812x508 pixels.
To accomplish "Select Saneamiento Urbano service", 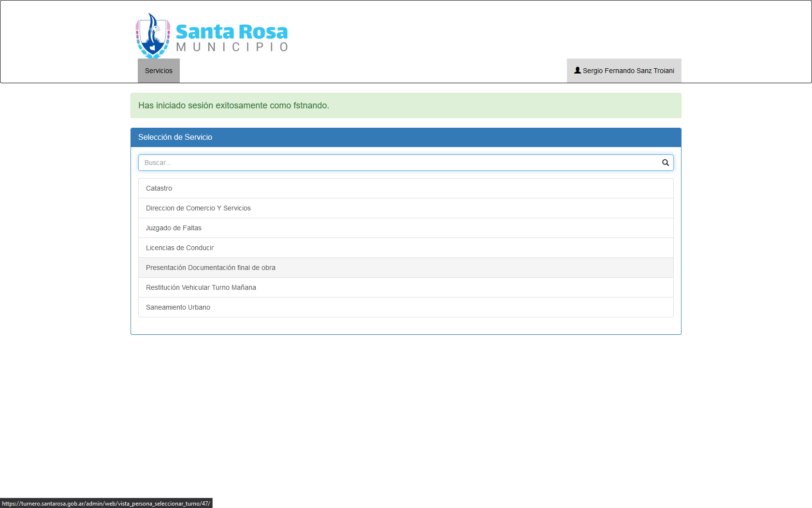I will point(178,307).
